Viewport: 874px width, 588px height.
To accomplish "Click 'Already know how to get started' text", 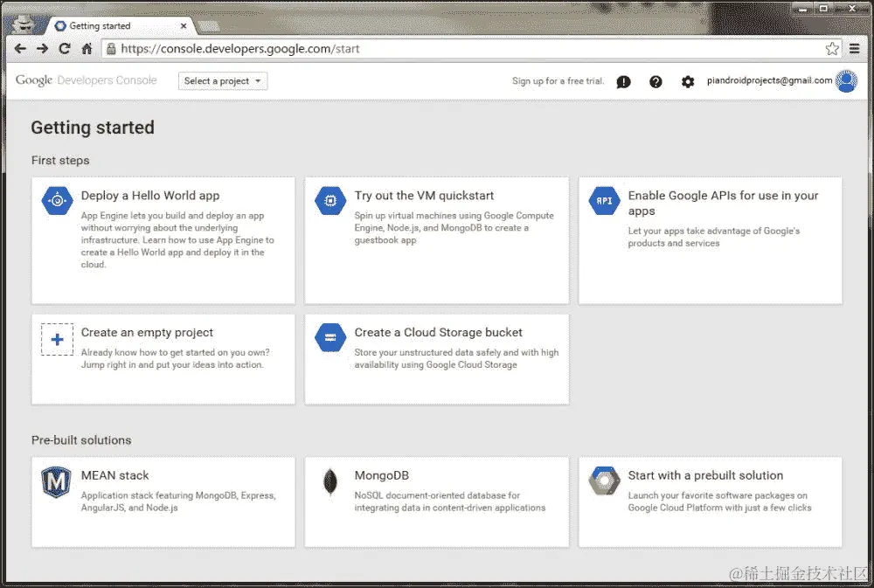I will click(175, 358).
